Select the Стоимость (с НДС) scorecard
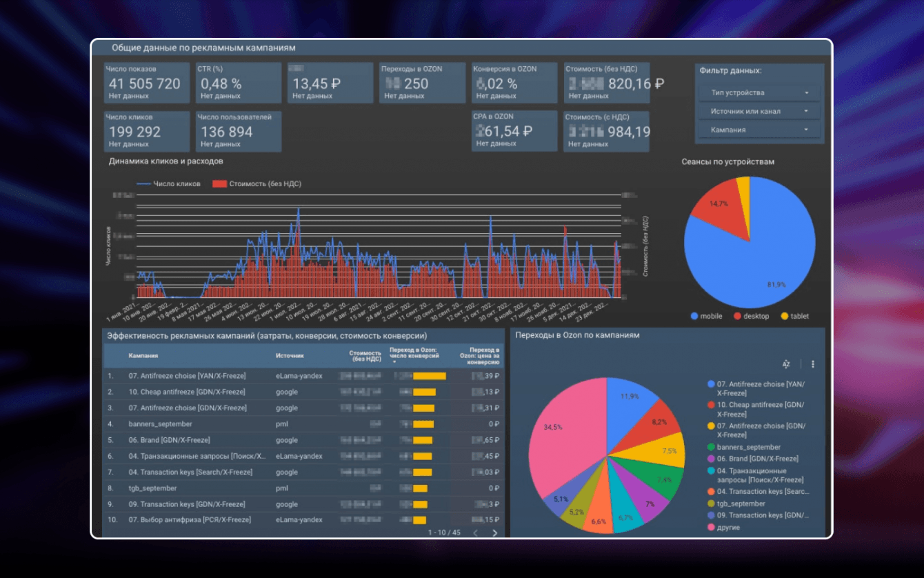This screenshot has width=924, height=578. tap(606, 131)
